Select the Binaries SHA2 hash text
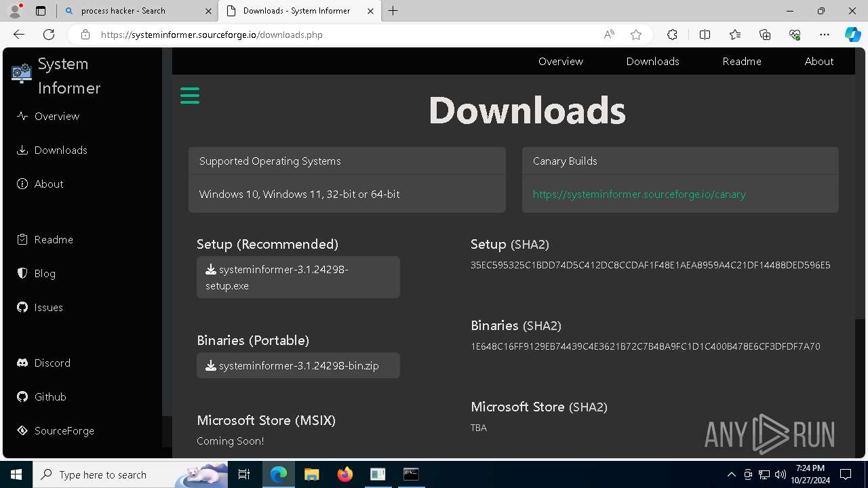 [x=646, y=346]
